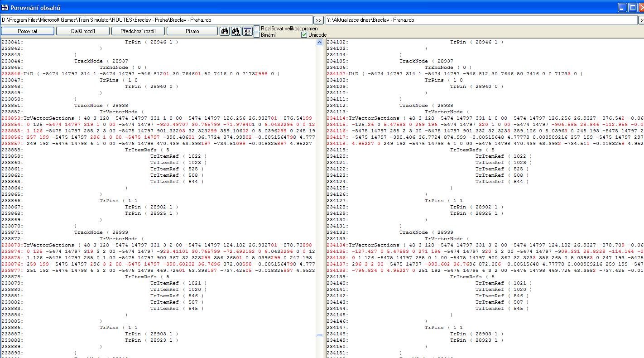Browse for left file with >> button

coord(318,20)
